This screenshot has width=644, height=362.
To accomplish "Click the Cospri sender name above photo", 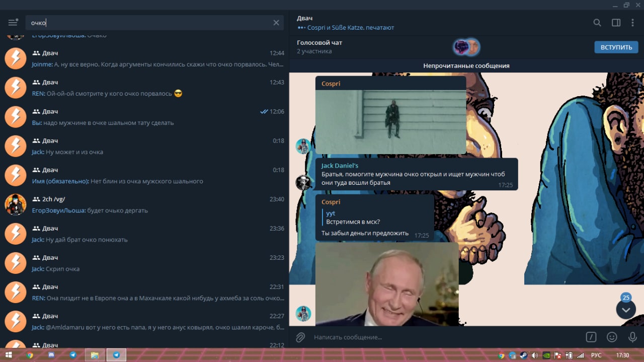I will (x=331, y=84).
